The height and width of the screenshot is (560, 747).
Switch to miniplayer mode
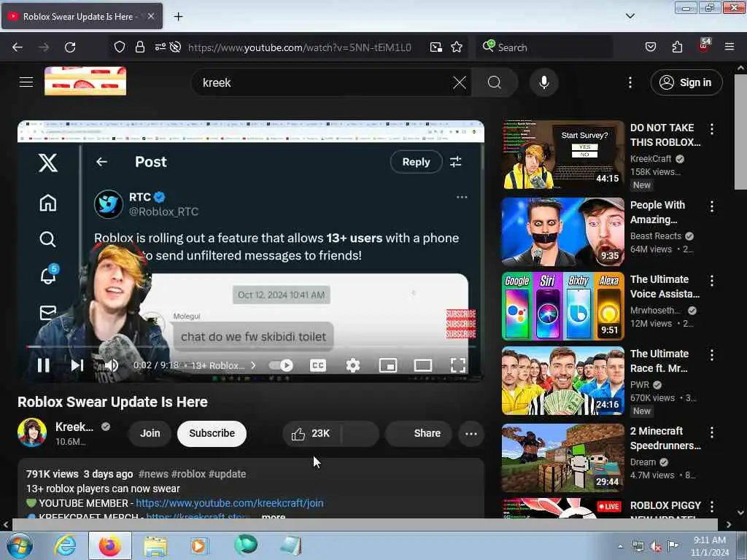pyautogui.click(x=388, y=365)
